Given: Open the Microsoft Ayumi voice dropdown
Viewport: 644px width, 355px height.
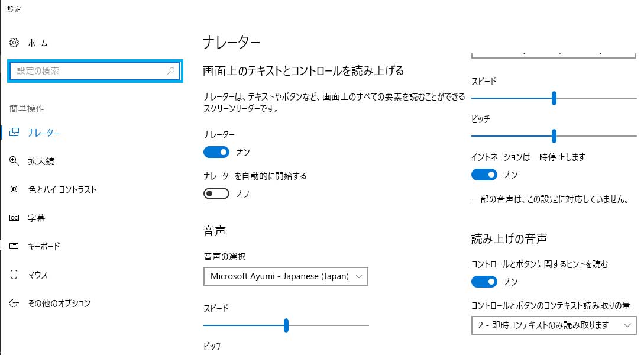Looking at the screenshot, I should coord(286,276).
